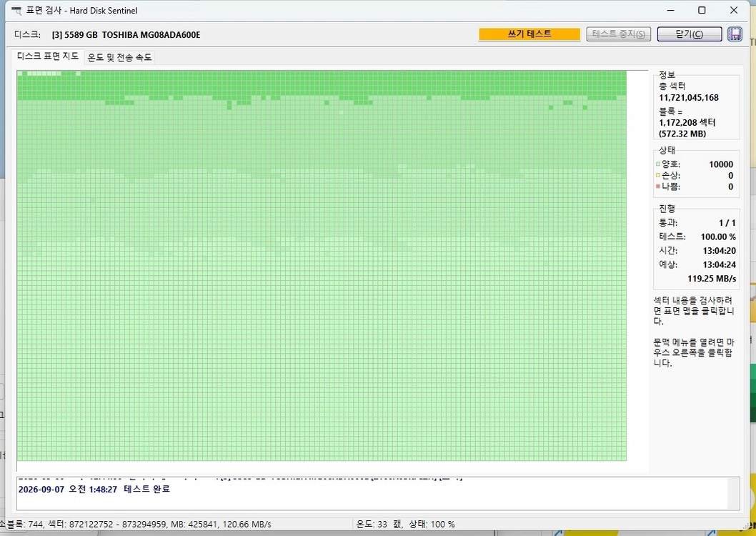
Task: Click the Hard Disk Sentinel title bar app icon
Action: 16,11
